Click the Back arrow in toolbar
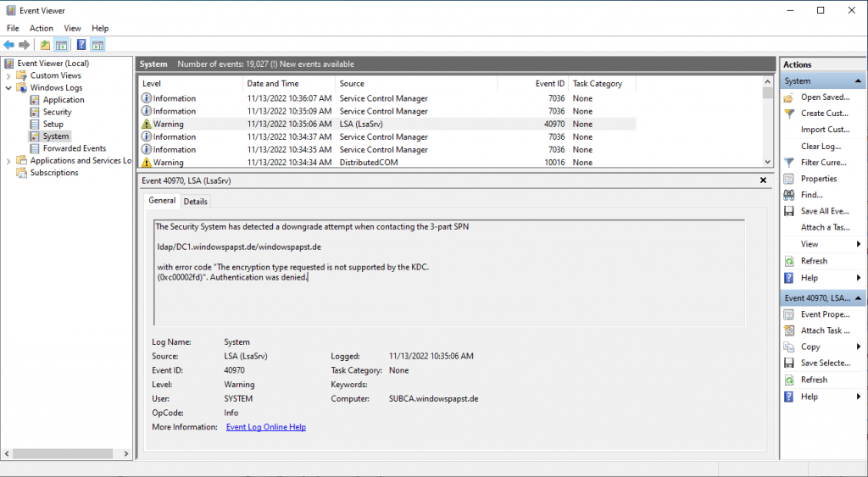The image size is (868, 477). click(x=8, y=45)
